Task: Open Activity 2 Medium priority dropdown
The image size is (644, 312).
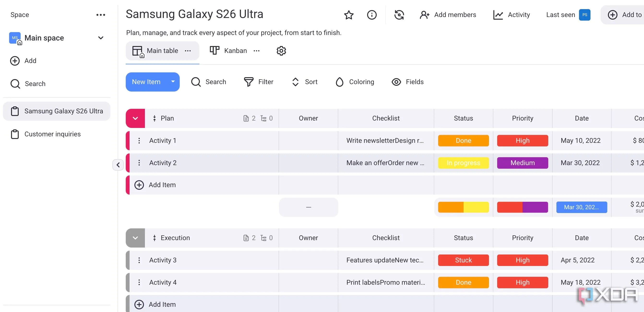Action: 523,163
